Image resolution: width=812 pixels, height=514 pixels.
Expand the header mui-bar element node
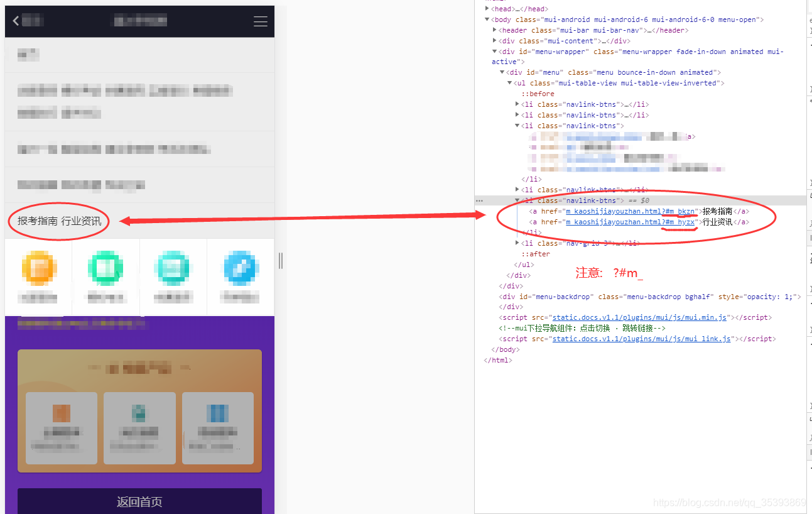coord(494,30)
